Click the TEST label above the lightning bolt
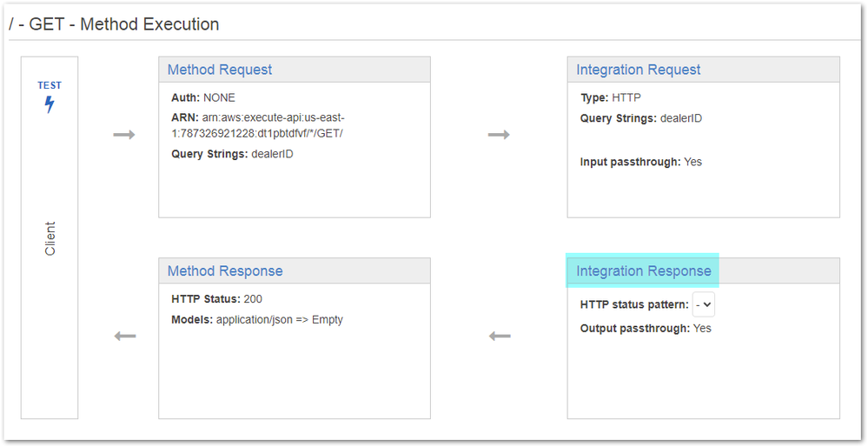Image resolution: width=868 pixels, height=447 pixels. (50, 85)
